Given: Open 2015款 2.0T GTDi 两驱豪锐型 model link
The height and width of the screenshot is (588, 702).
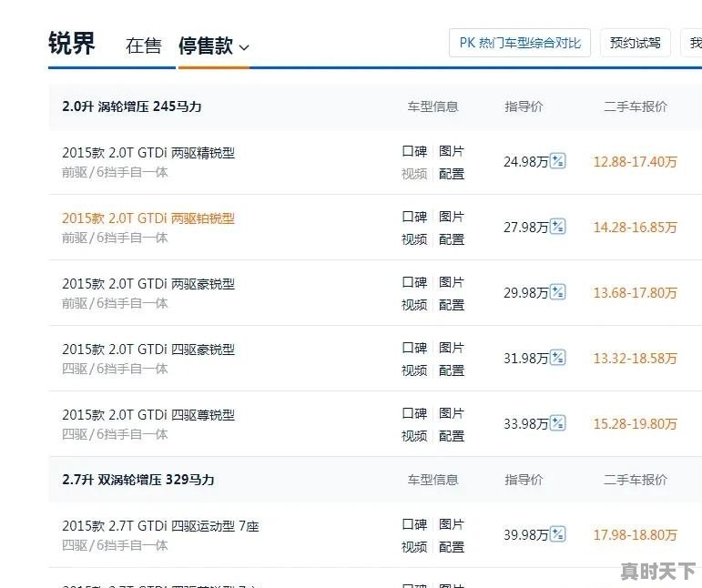Looking at the screenshot, I should (148, 284).
